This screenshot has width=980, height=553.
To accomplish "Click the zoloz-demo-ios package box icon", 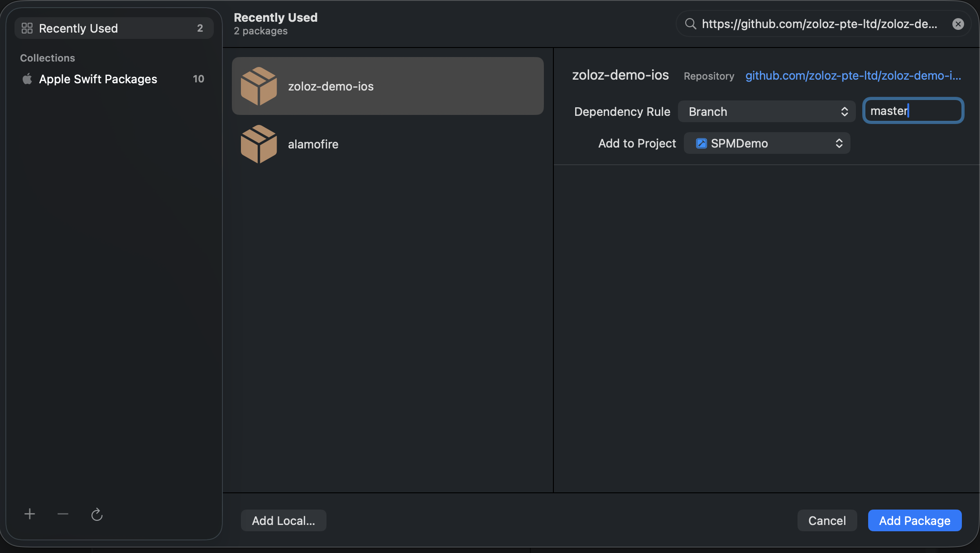I will tap(259, 86).
